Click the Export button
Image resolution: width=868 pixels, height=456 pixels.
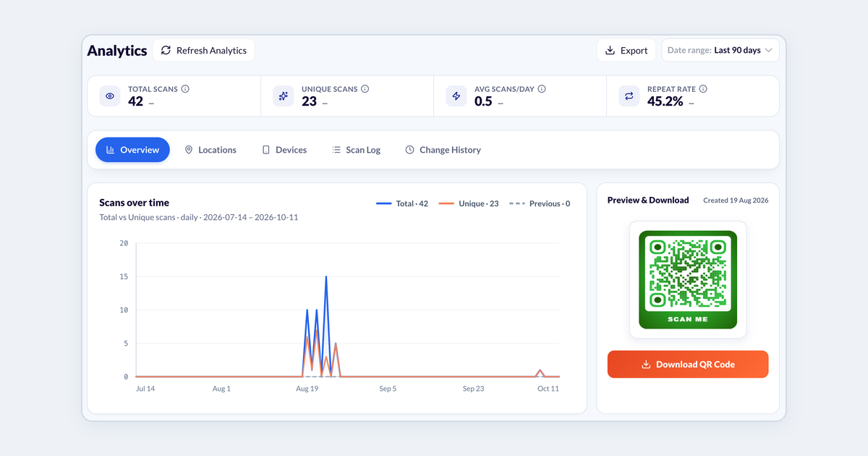(626, 51)
